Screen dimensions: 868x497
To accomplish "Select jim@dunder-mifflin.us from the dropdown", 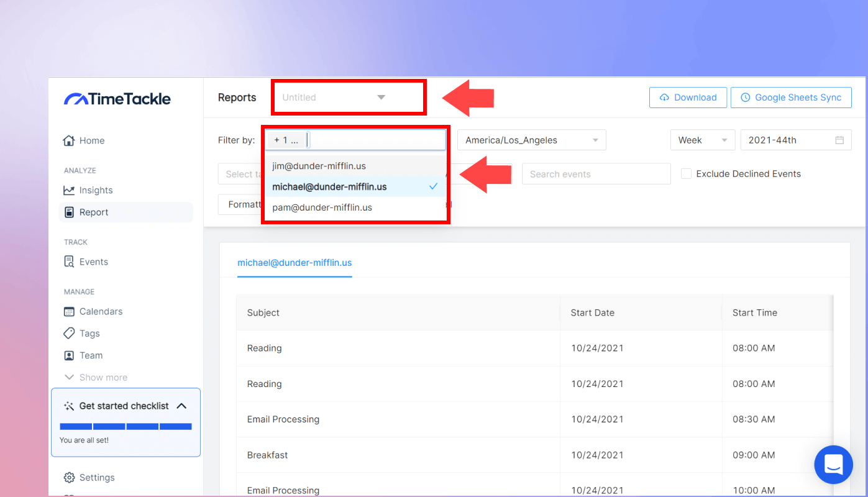I will (354, 166).
